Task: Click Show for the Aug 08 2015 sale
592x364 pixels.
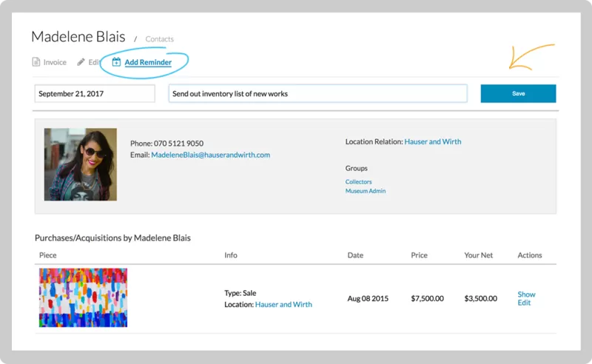Action: tap(526, 294)
